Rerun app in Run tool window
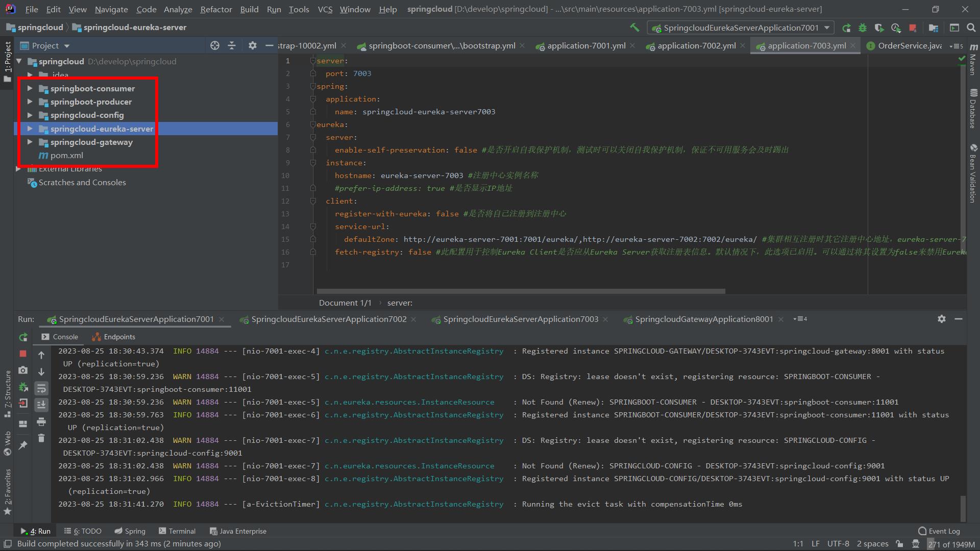This screenshot has height=551, width=980. [23, 337]
